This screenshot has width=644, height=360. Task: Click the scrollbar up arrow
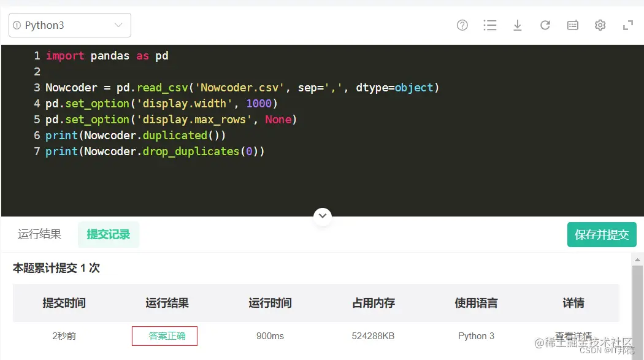(637, 259)
